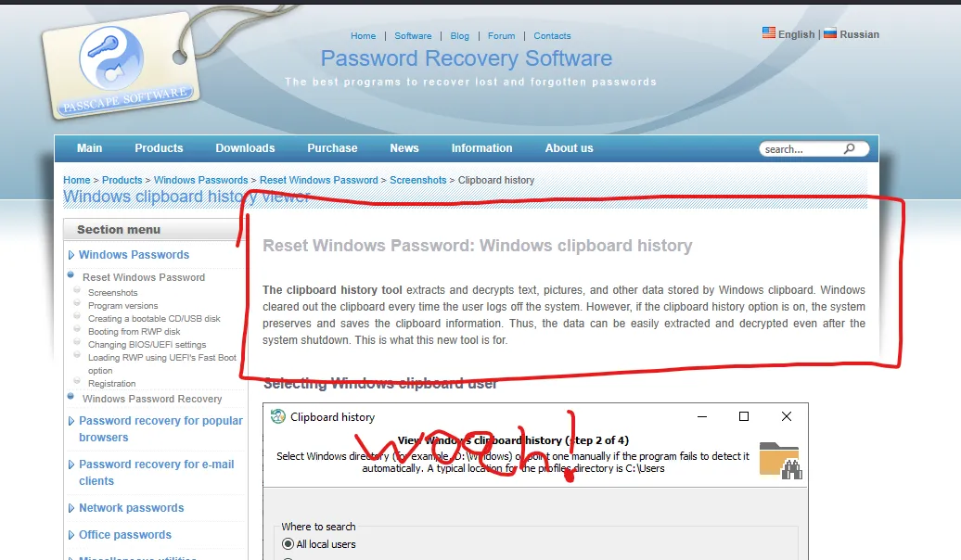Click the Reset Windows Password breadcrumb
This screenshot has height=560, width=961.
pyautogui.click(x=319, y=180)
